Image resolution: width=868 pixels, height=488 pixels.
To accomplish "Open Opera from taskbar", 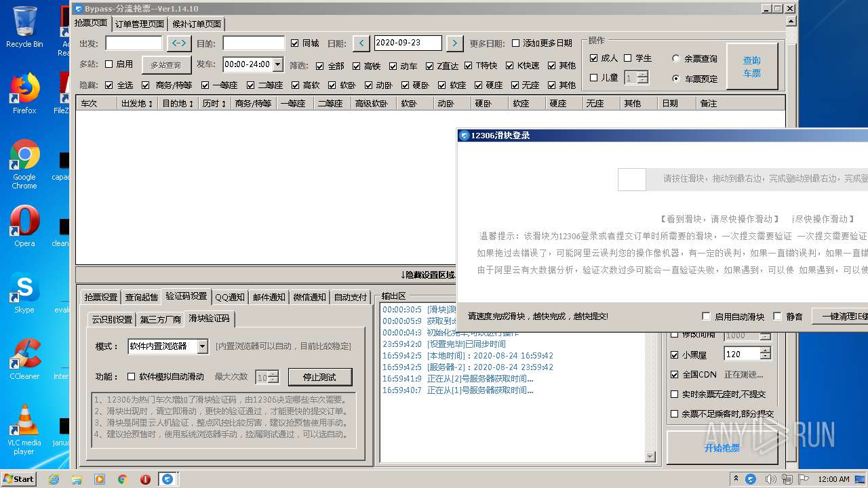I will [x=145, y=479].
